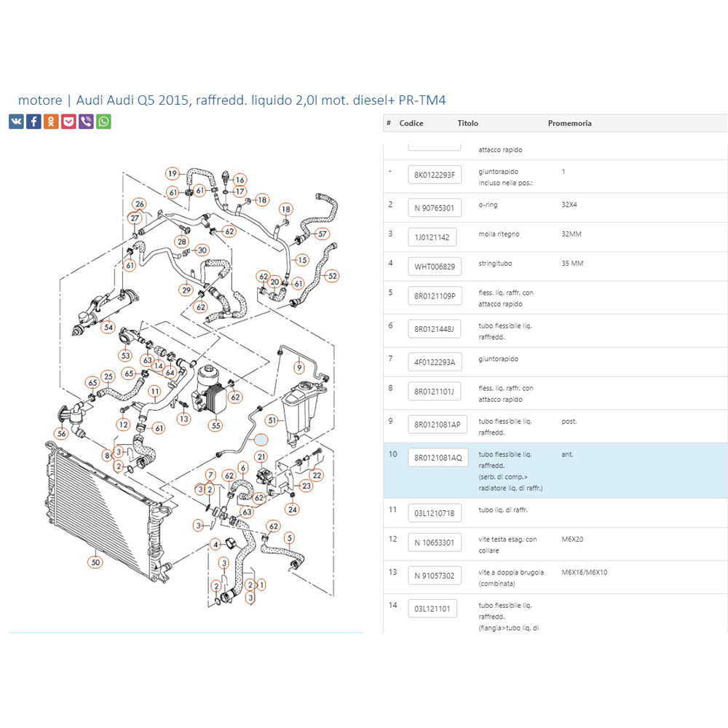Choose part code 03L121071B
The width and height of the screenshot is (728, 728).
point(435,513)
